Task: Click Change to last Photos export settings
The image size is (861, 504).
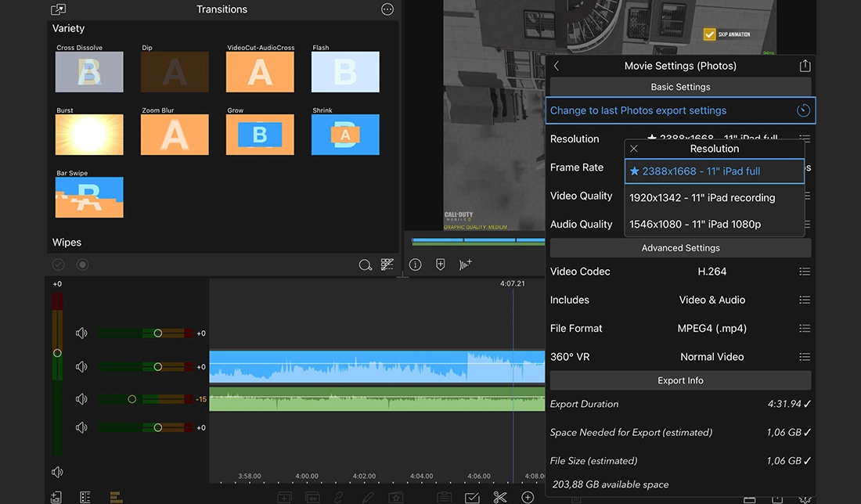Action: pyautogui.click(x=638, y=110)
